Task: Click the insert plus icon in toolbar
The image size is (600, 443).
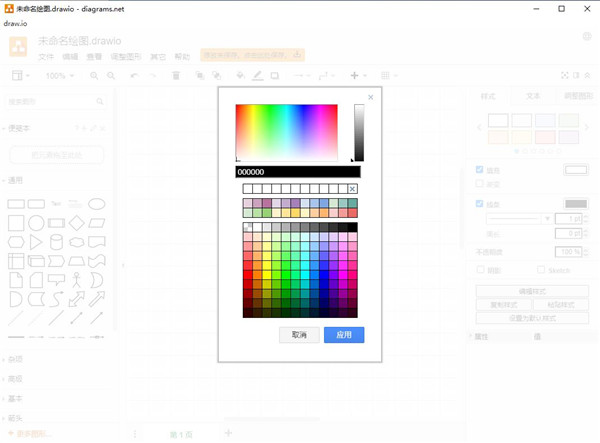Action: pos(354,76)
